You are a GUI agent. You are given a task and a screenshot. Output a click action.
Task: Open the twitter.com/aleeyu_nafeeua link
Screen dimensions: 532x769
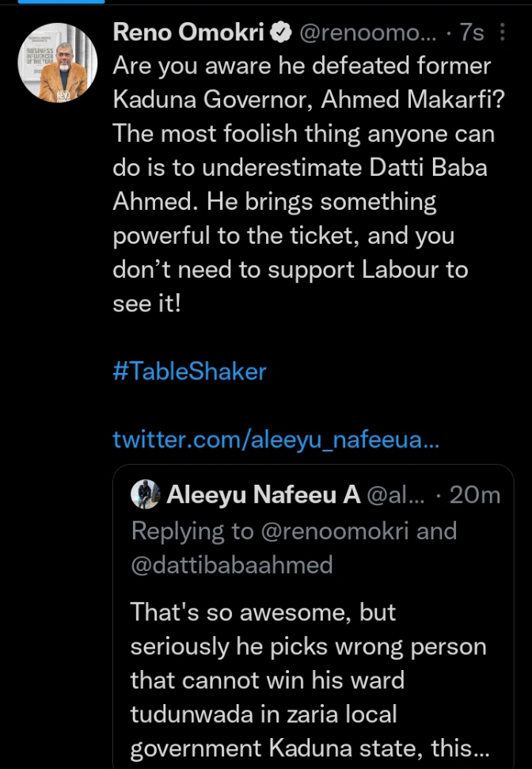(x=275, y=439)
